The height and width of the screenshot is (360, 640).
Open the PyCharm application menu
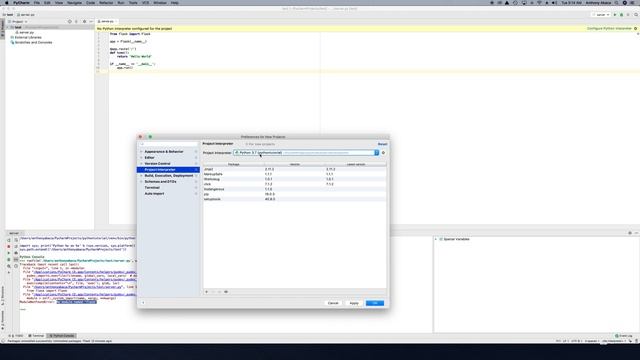21,3
